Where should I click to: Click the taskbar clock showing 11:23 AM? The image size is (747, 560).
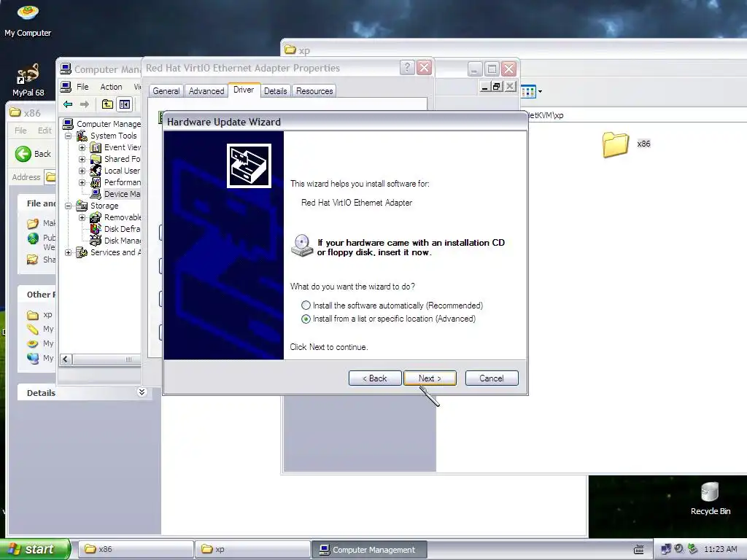[720, 549]
